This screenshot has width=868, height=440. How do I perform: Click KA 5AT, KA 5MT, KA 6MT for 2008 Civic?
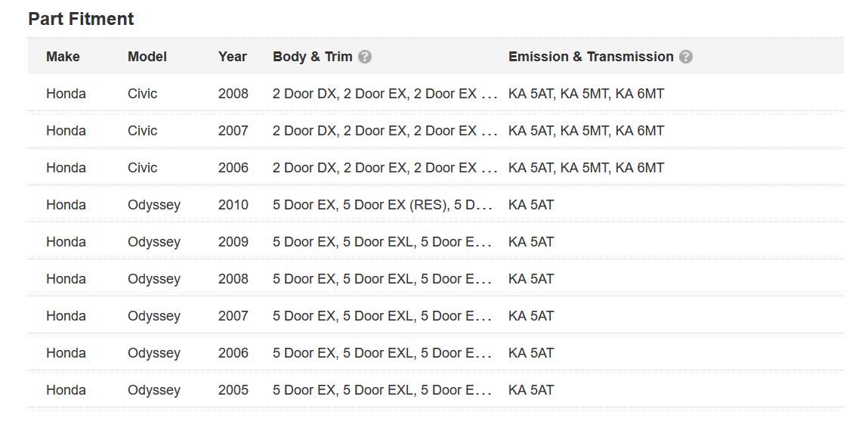pos(586,94)
